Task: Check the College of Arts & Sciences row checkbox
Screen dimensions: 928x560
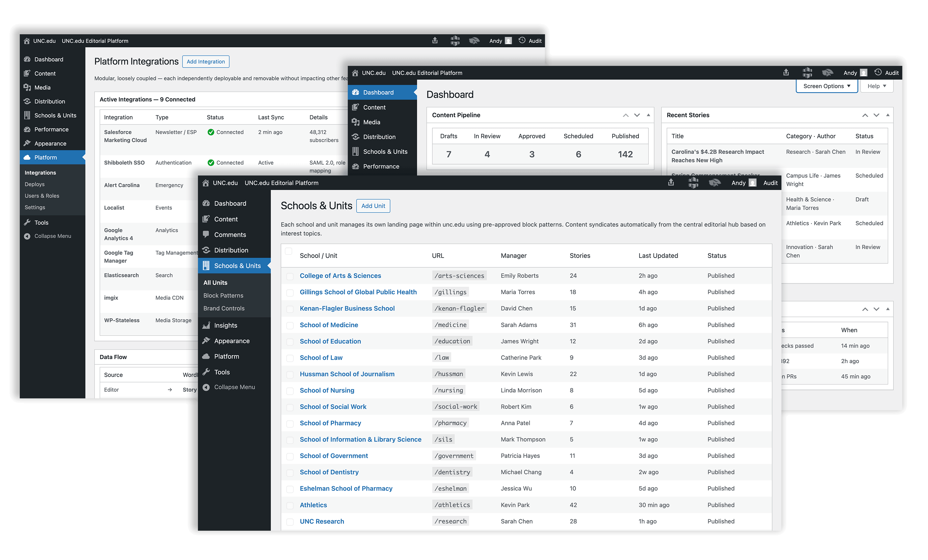Action: (289, 277)
